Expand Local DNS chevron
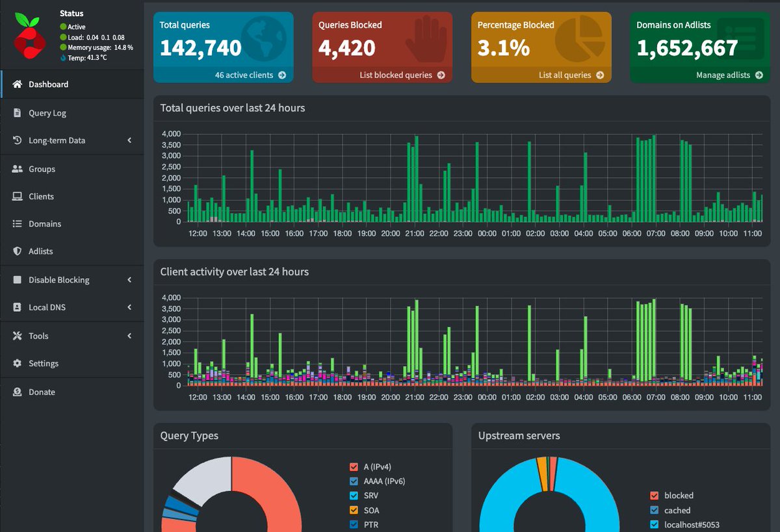This screenshot has width=780, height=532. pyautogui.click(x=129, y=307)
